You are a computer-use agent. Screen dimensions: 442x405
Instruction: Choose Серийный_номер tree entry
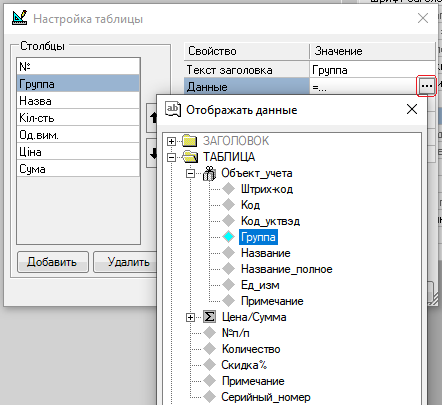coord(266,397)
